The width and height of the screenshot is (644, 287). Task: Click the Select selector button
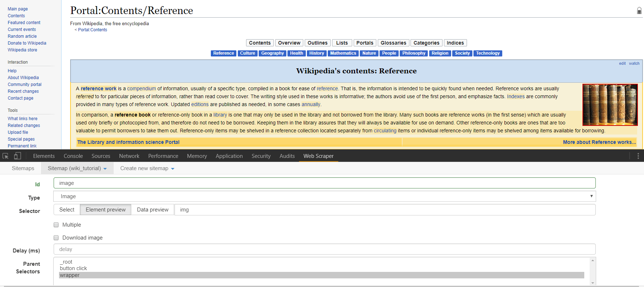point(67,210)
